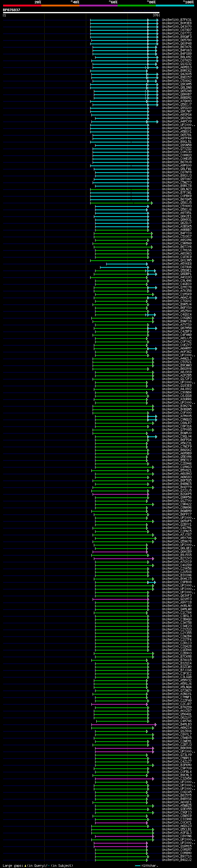
Task: Click the UniRef100_Q9T0A7 label
Action: pos(176,179)
